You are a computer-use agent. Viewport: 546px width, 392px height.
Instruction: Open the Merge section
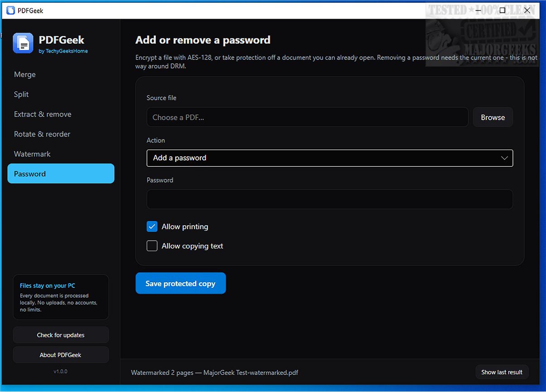click(x=61, y=74)
